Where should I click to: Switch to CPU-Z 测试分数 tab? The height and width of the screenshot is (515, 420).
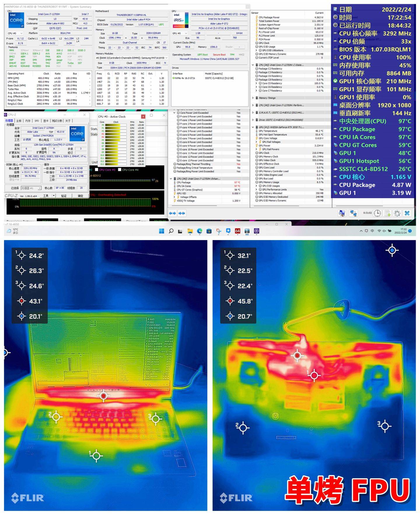tap(57, 121)
